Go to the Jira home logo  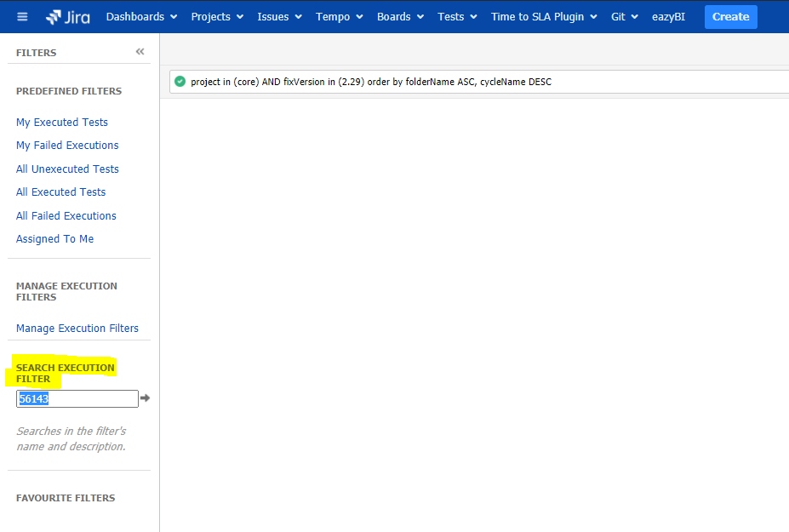(68, 17)
